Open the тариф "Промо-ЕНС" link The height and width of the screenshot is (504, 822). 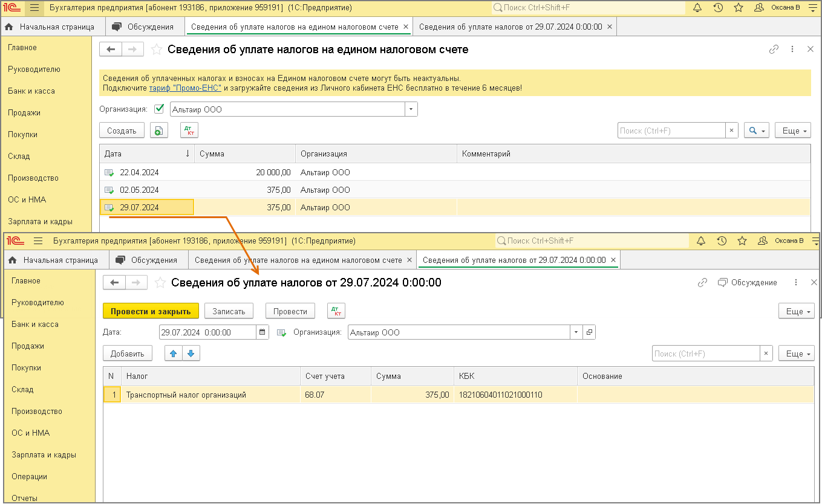185,88
